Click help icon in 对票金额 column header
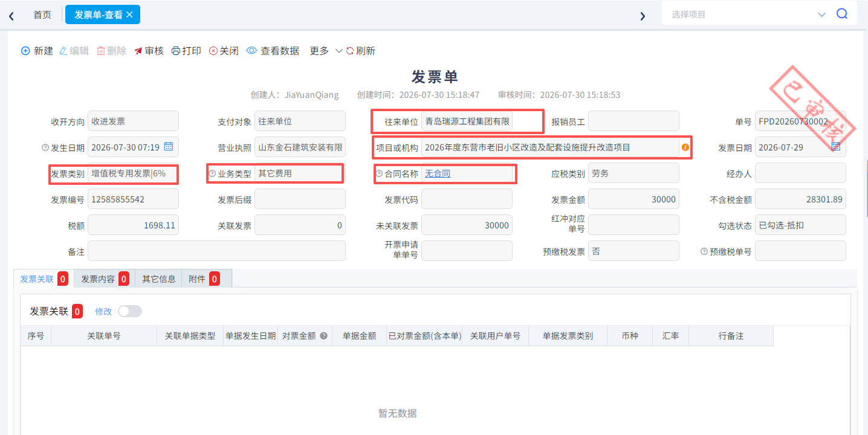 (x=324, y=336)
